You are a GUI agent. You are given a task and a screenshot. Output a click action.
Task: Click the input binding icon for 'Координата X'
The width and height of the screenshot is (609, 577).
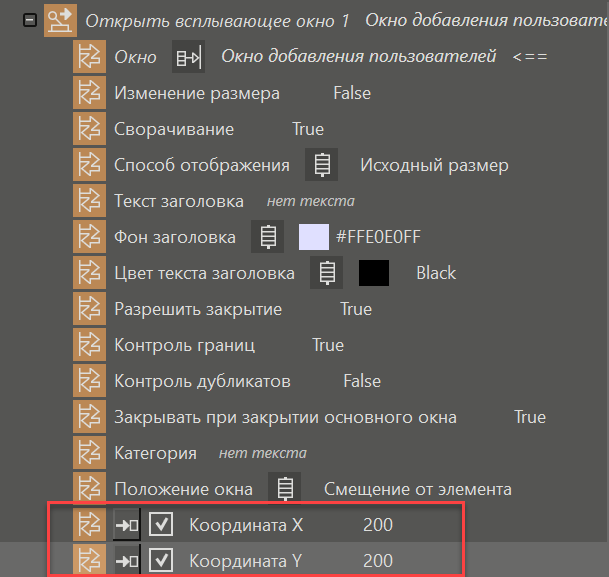coord(126,525)
